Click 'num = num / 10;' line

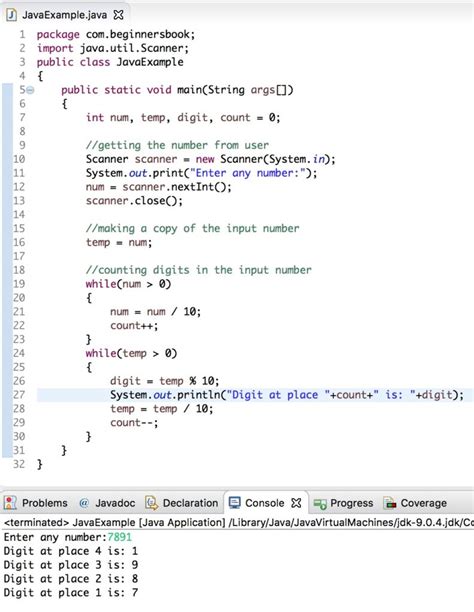point(155,312)
